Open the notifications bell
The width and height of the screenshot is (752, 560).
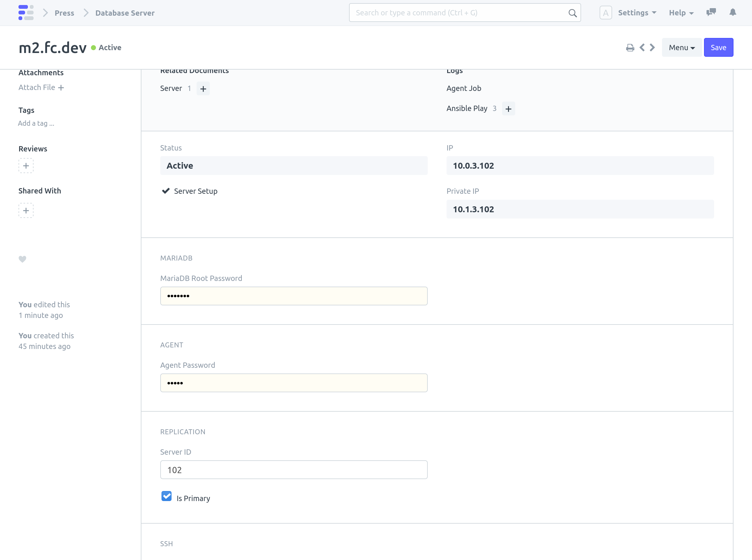(732, 13)
